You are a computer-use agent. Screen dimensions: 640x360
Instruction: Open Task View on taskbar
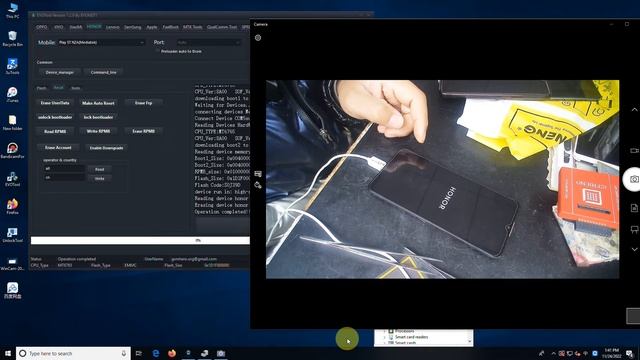click(139, 353)
